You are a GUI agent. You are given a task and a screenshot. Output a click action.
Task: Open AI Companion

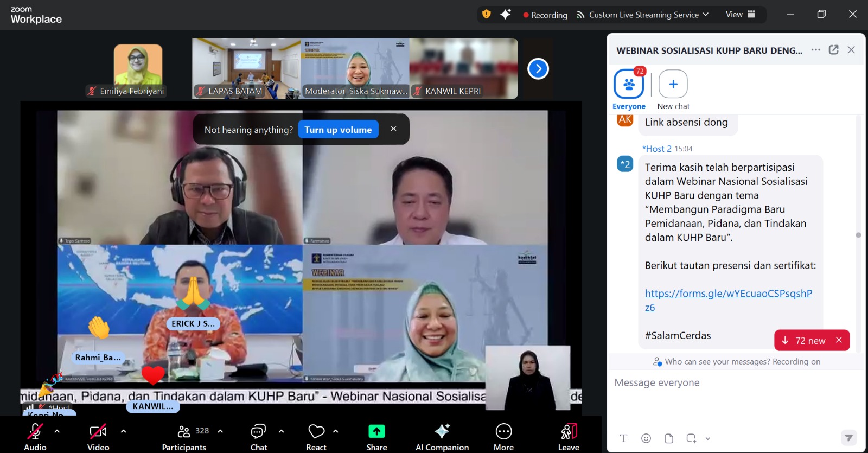442,437
